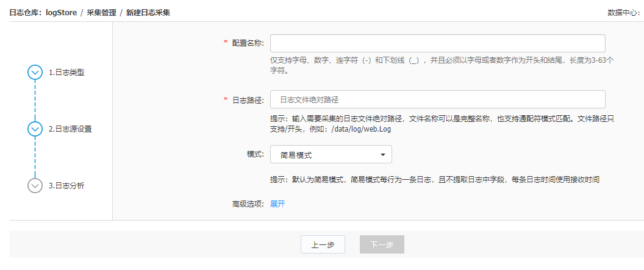Click the 日志路径 field label
This screenshot has width=644, height=270.
[248, 100]
